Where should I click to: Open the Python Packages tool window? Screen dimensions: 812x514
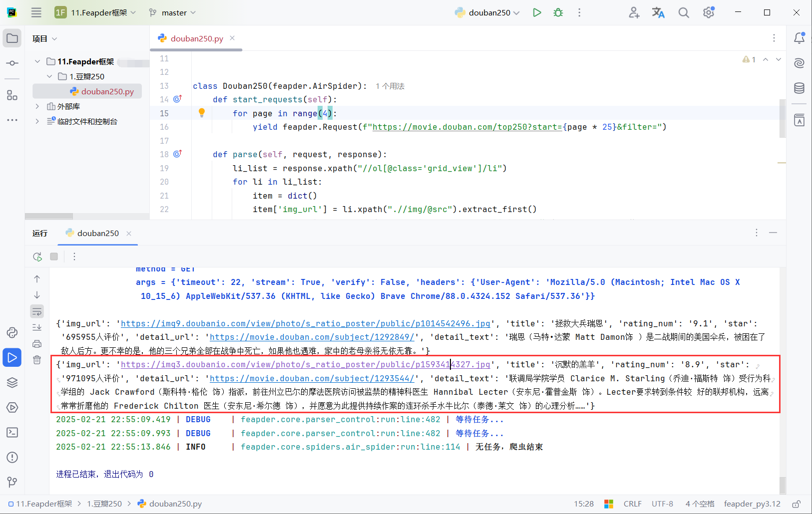pos(12,382)
